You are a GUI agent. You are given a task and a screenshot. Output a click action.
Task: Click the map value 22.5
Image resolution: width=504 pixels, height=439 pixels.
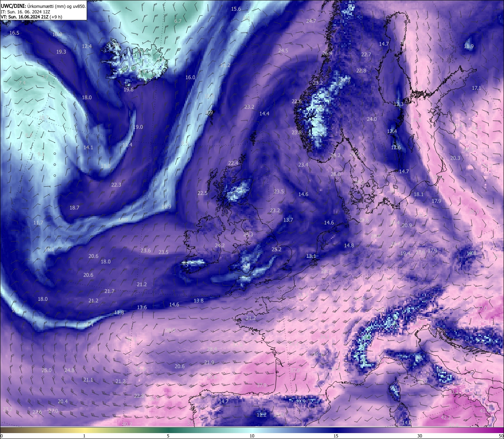(x=202, y=193)
